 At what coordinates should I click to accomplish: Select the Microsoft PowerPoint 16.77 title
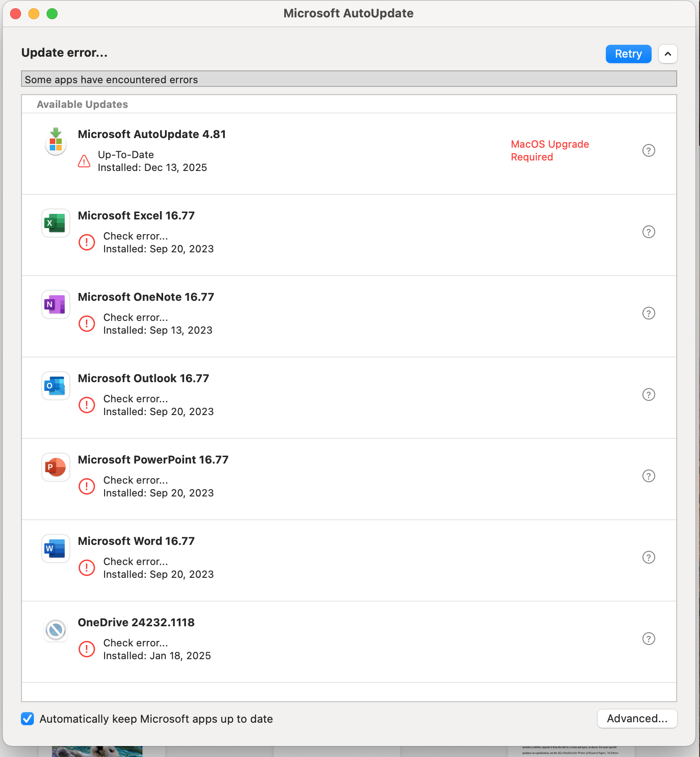click(x=153, y=460)
